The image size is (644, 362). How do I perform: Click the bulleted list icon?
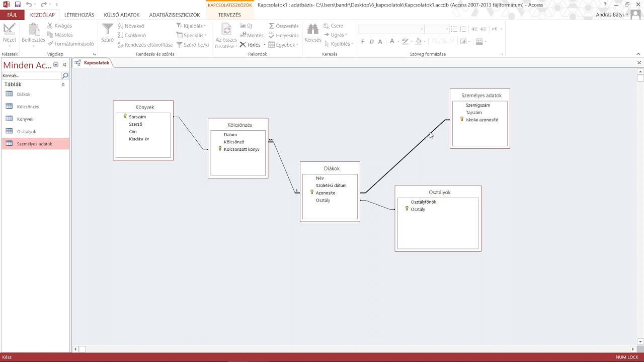pos(454,29)
